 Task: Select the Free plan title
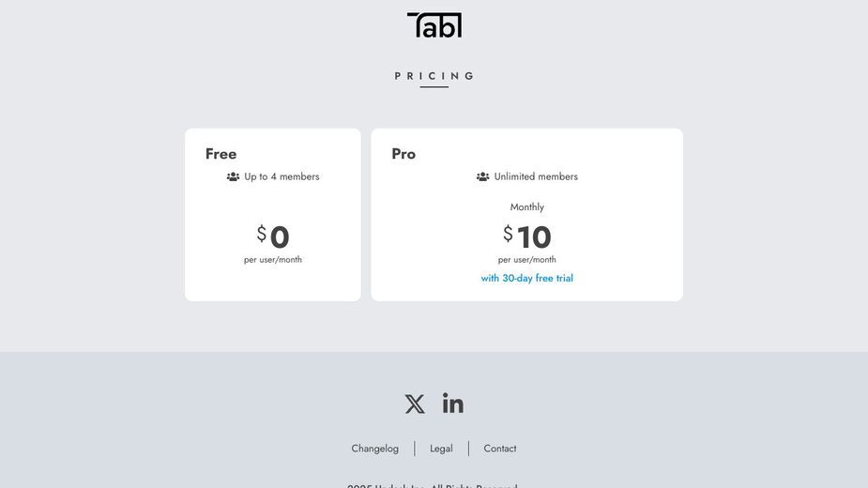click(x=221, y=154)
